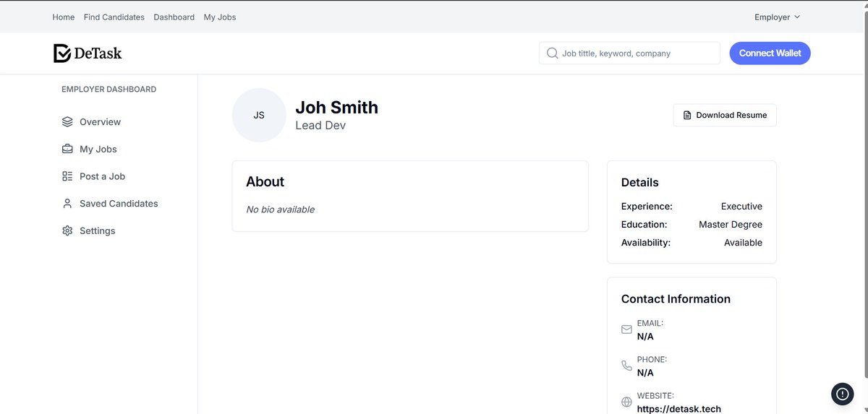Screen dimensions: 868x414
Task: Select Post a Job in sidebar
Action: (102, 176)
